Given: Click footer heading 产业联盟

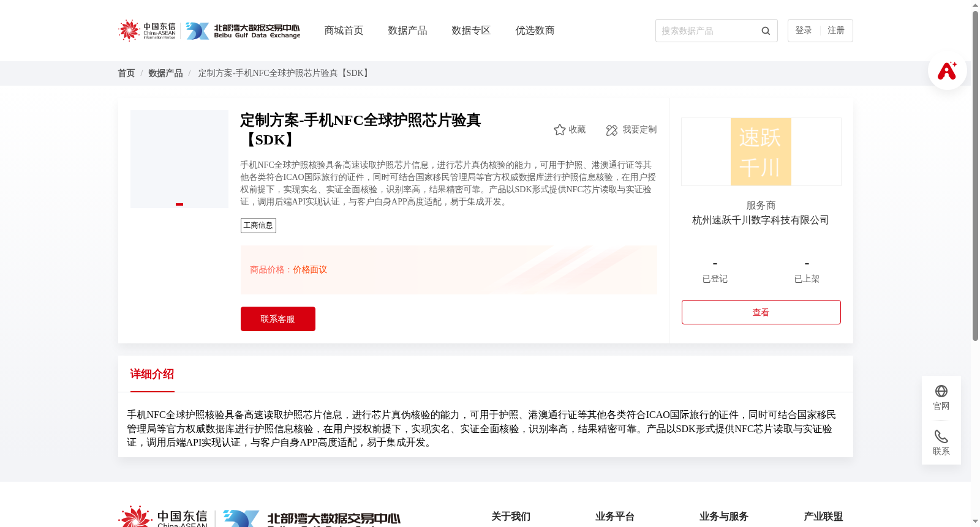Looking at the screenshot, I should 823,517.
